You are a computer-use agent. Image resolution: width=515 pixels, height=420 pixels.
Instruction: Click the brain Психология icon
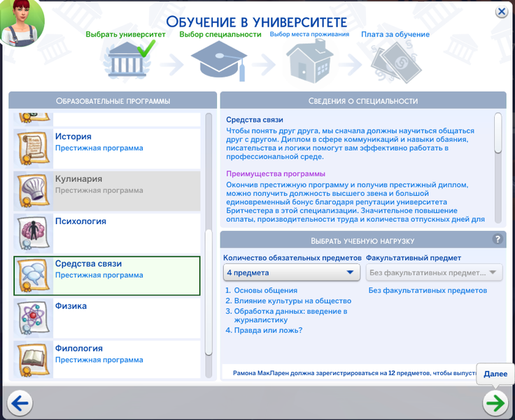[x=32, y=232]
